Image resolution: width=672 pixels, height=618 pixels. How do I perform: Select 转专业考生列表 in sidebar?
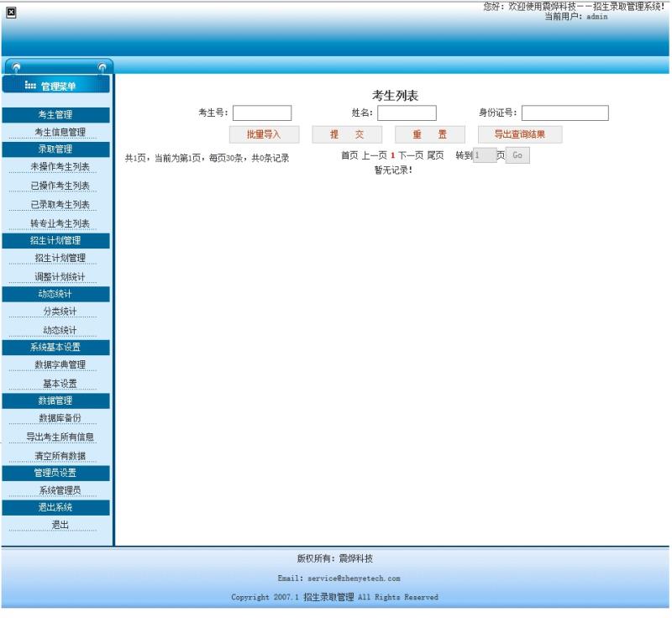[60, 223]
